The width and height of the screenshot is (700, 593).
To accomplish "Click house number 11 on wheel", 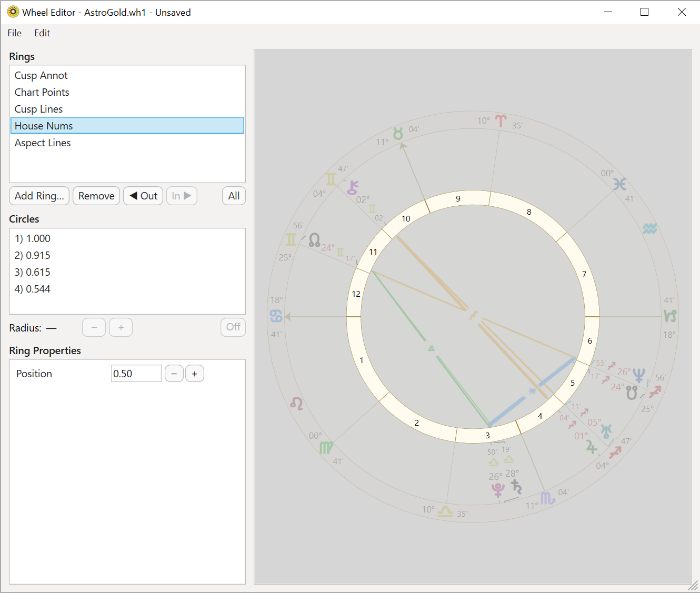I will (373, 252).
